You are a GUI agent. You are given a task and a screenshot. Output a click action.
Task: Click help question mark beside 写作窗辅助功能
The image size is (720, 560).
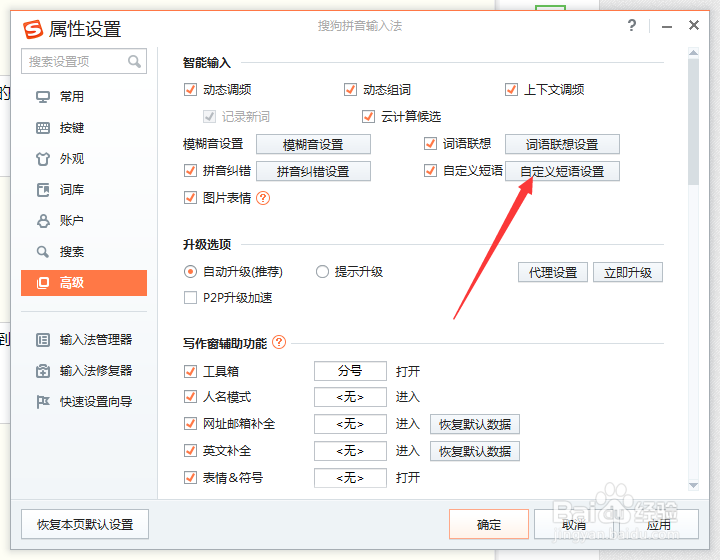click(x=279, y=342)
